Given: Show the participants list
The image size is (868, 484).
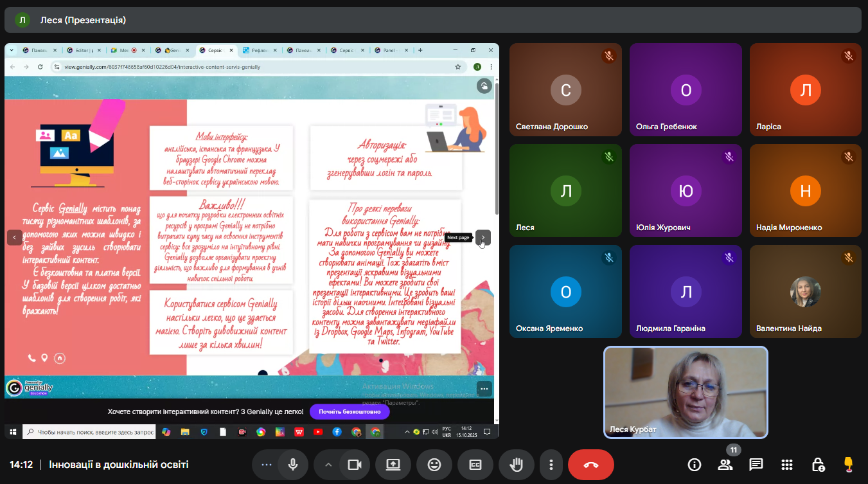Looking at the screenshot, I should 725,465.
